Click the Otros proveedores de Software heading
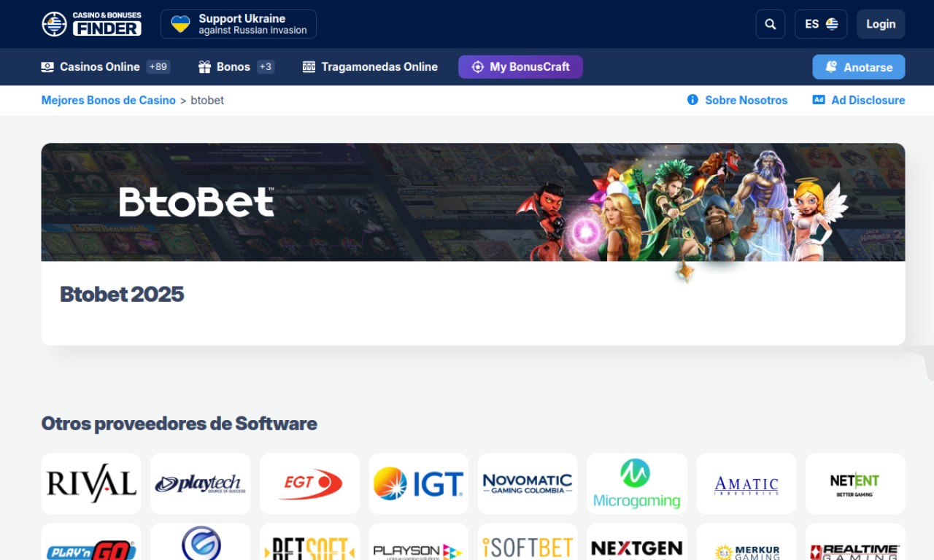This screenshot has height=560, width=934. 180,424
